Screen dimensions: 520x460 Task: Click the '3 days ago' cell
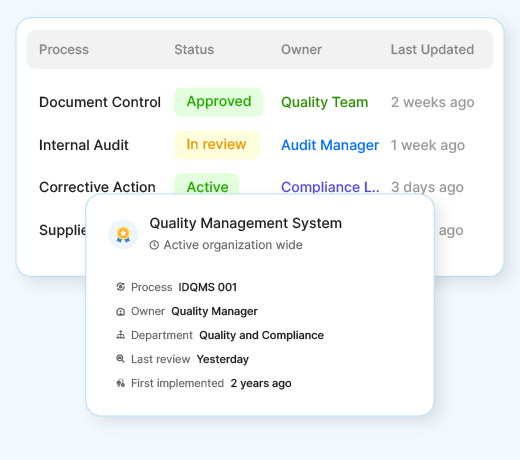pyautogui.click(x=427, y=187)
